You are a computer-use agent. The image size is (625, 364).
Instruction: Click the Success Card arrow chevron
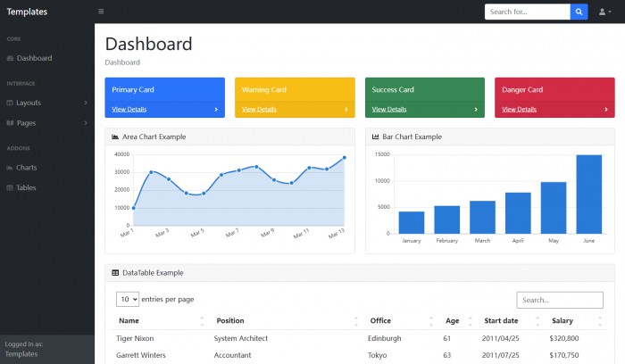pos(476,110)
